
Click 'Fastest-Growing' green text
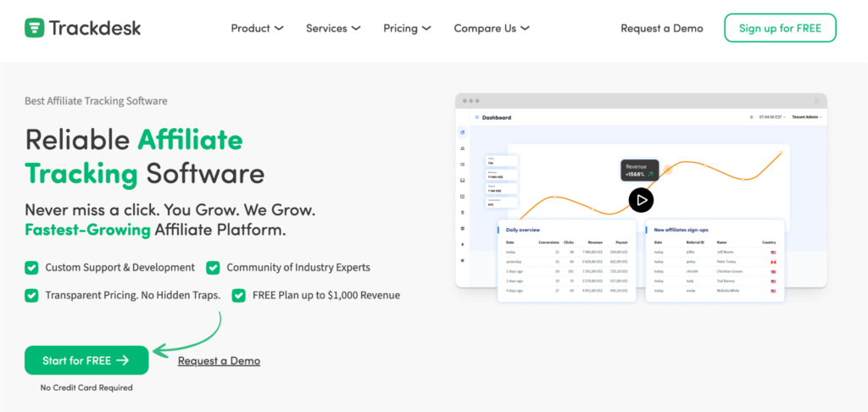click(87, 230)
